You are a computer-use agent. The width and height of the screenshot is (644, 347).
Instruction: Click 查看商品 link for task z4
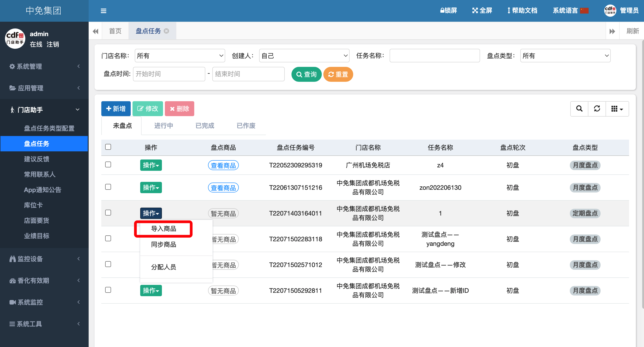point(223,165)
